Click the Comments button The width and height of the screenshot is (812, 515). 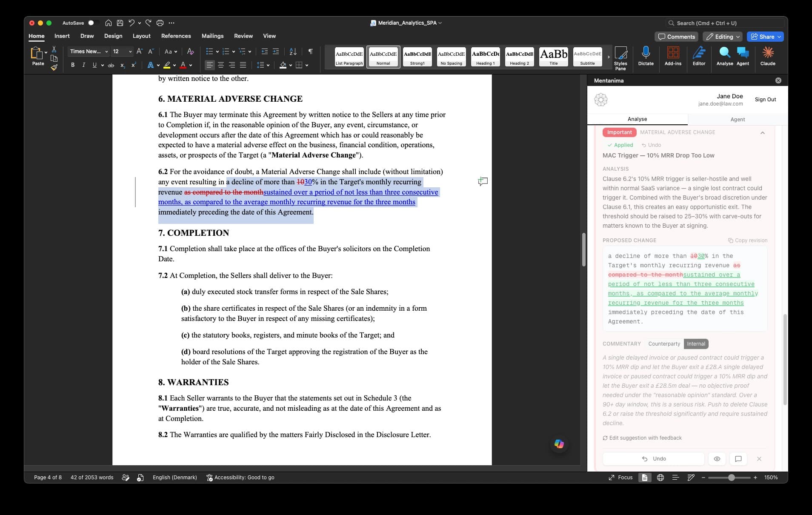(x=677, y=37)
